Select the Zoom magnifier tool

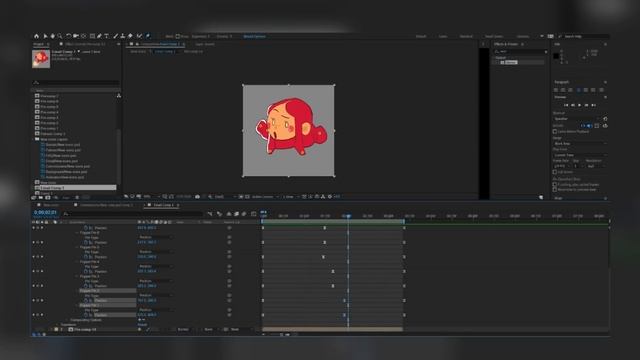pos(60,36)
